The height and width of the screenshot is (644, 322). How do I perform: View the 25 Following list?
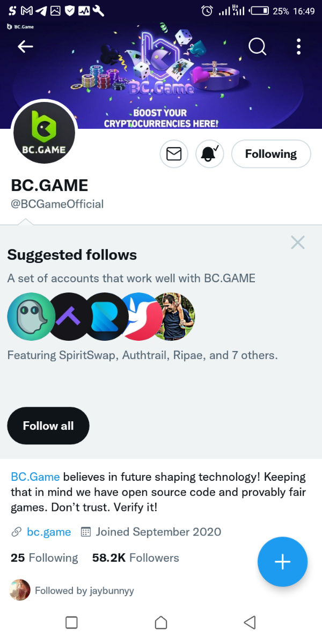coord(45,558)
